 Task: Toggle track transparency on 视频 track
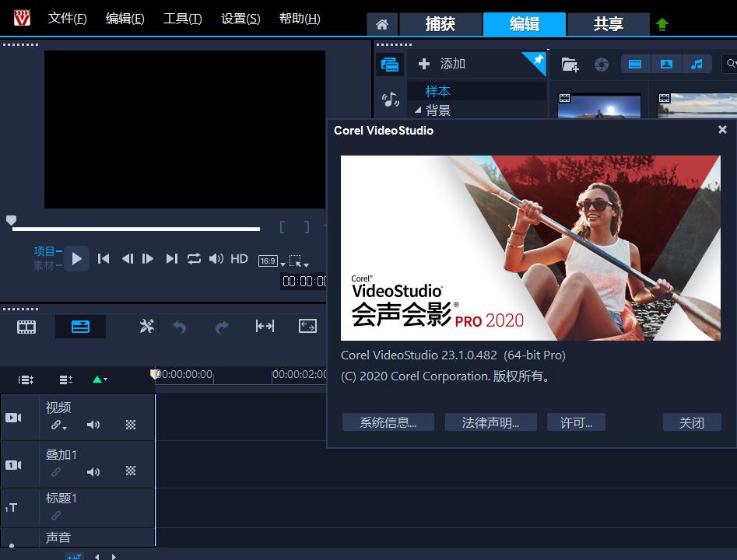[131, 425]
